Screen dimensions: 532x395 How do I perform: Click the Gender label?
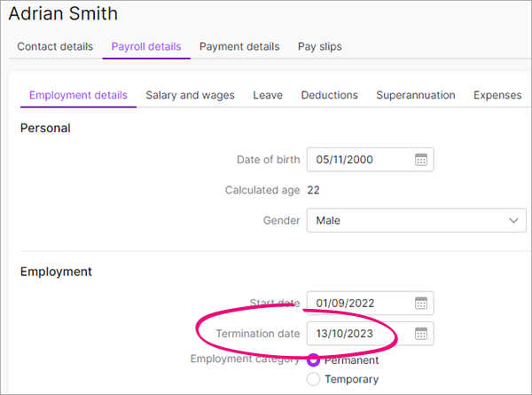pos(282,220)
